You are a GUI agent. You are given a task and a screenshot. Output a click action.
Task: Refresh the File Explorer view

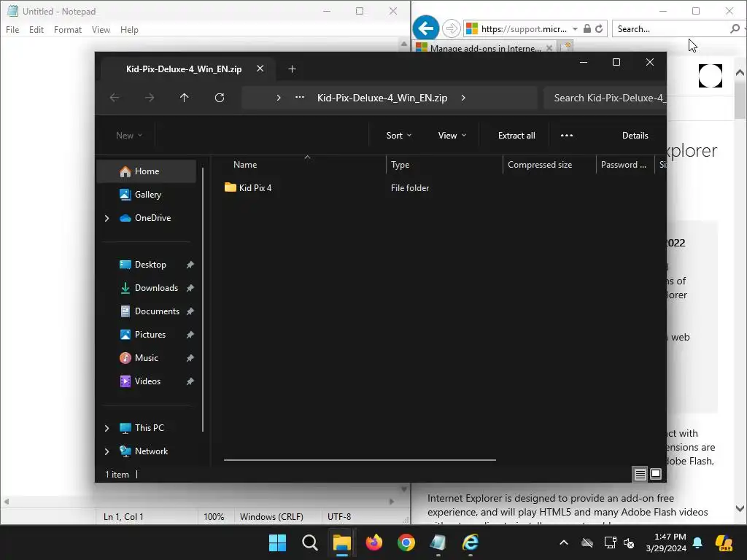219,98
